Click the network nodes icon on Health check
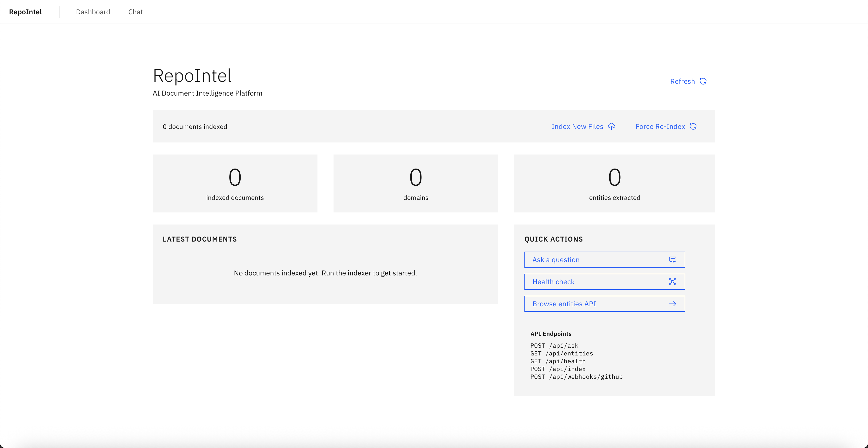Image resolution: width=868 pixels, height=448 pixels. 673,282
